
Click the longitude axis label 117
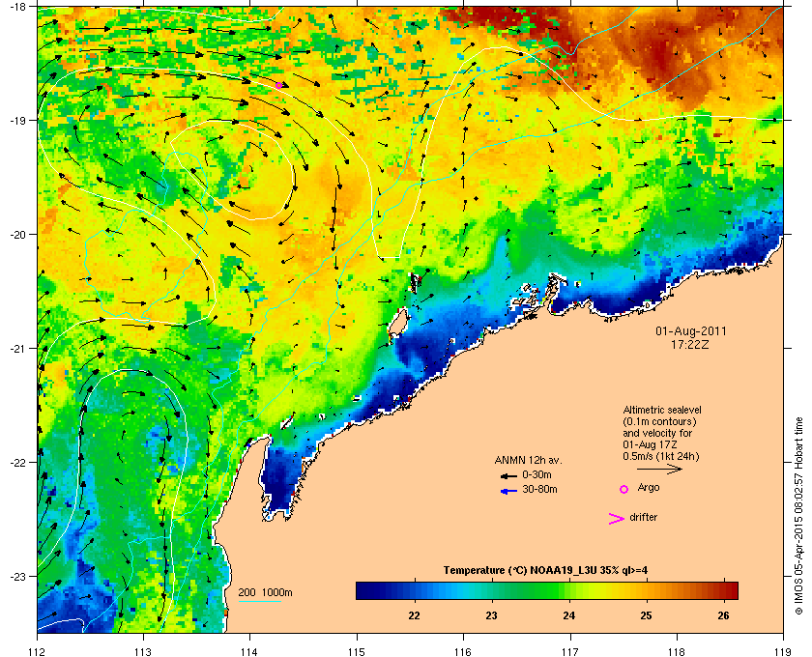tap(569, 651)
